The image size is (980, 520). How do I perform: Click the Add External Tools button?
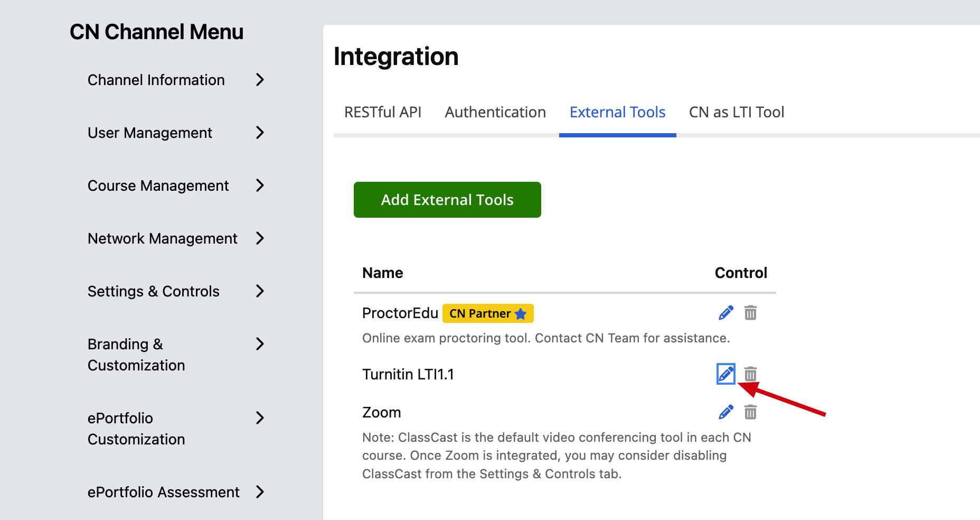point(447,200)
